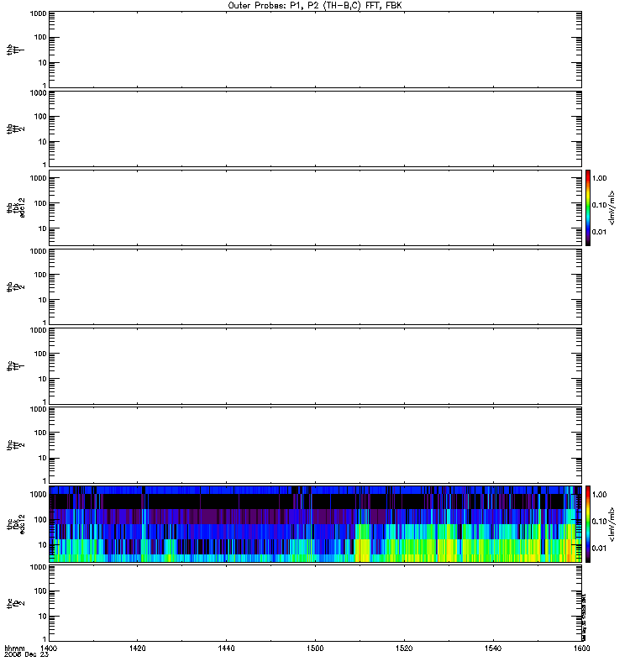Click the vertical timestamp text at the thc ffp 2 panel's right edge
Viewport: 630px width, 672px height.
coord(584,617)
